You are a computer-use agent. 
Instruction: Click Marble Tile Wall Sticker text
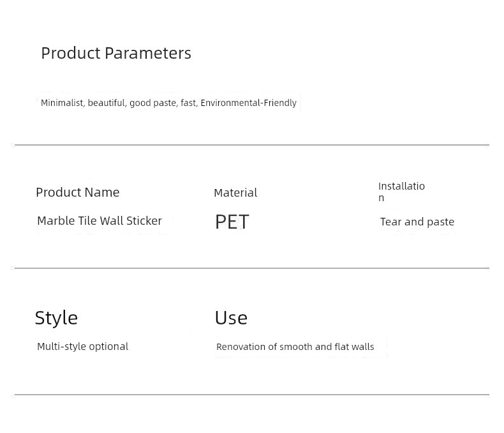[x=100, y=221]
